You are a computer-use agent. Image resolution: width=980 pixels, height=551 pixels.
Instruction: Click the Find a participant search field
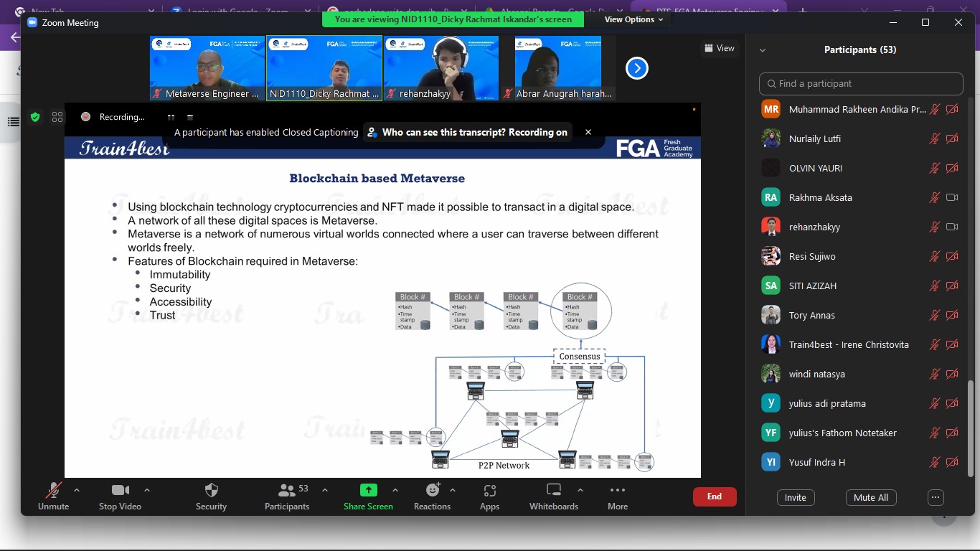click(x=861, y=84)
